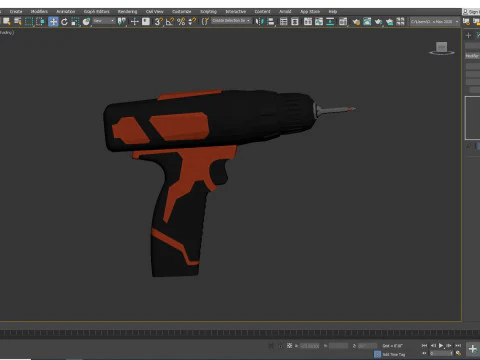The width and height of the screenshot is (480, 360).
Task: Open the Reference Coordinate System dropdown
Action: (x=104, y=21)
